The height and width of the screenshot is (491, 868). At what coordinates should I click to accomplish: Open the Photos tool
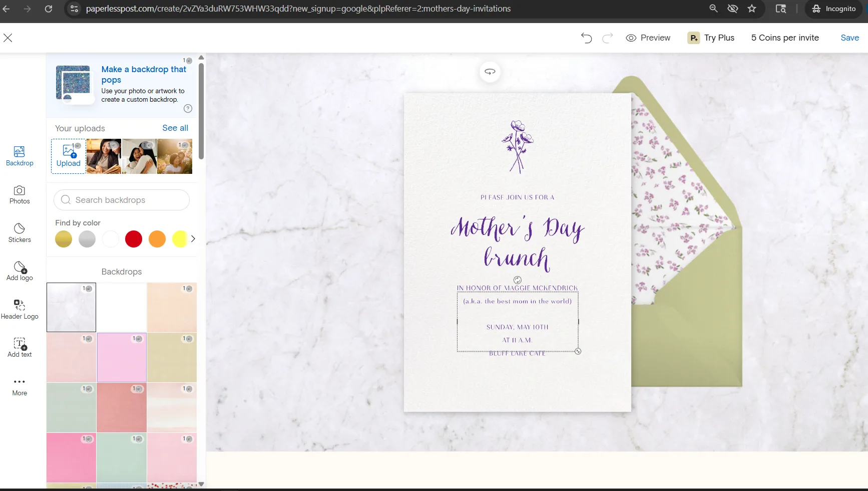coord(20,194)
